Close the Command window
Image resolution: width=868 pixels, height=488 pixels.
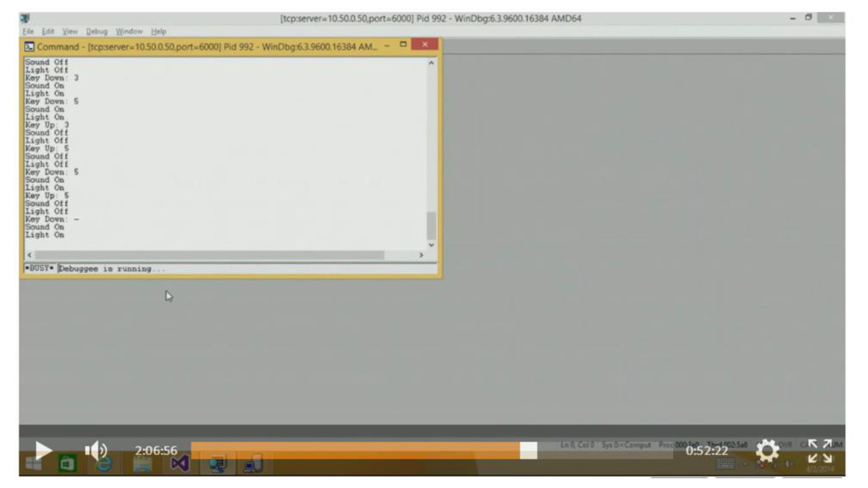point(425,44)
